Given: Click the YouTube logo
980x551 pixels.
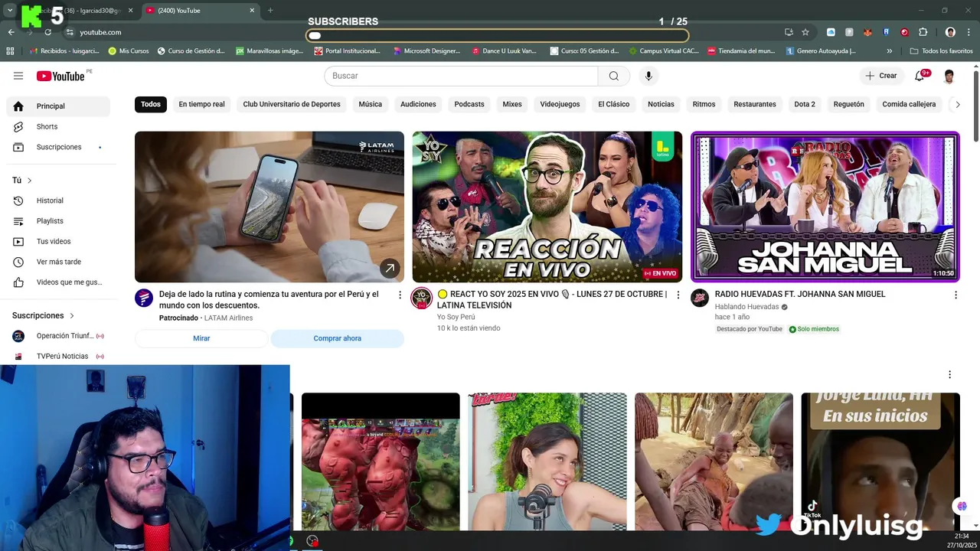Looking at the screenshot, I should 60,76.
